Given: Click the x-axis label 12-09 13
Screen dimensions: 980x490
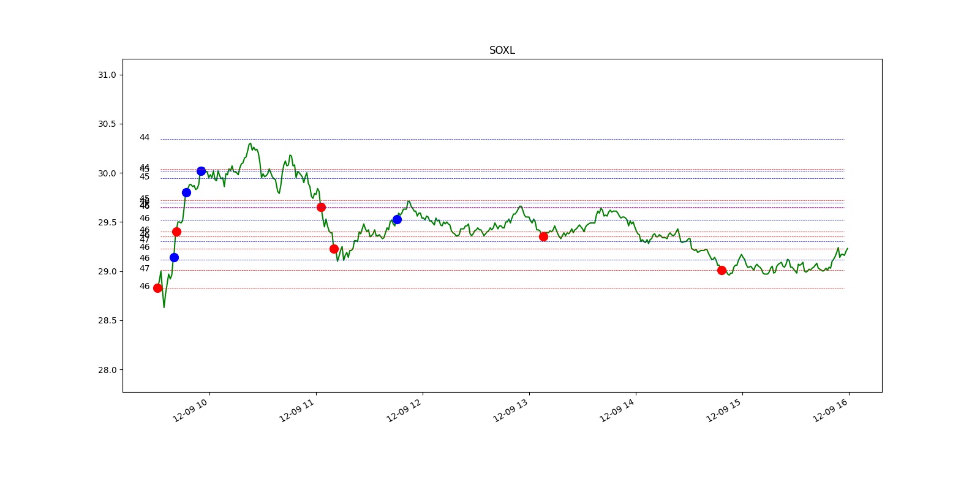Looking at the screenshot, I should [x=510, y=410].
